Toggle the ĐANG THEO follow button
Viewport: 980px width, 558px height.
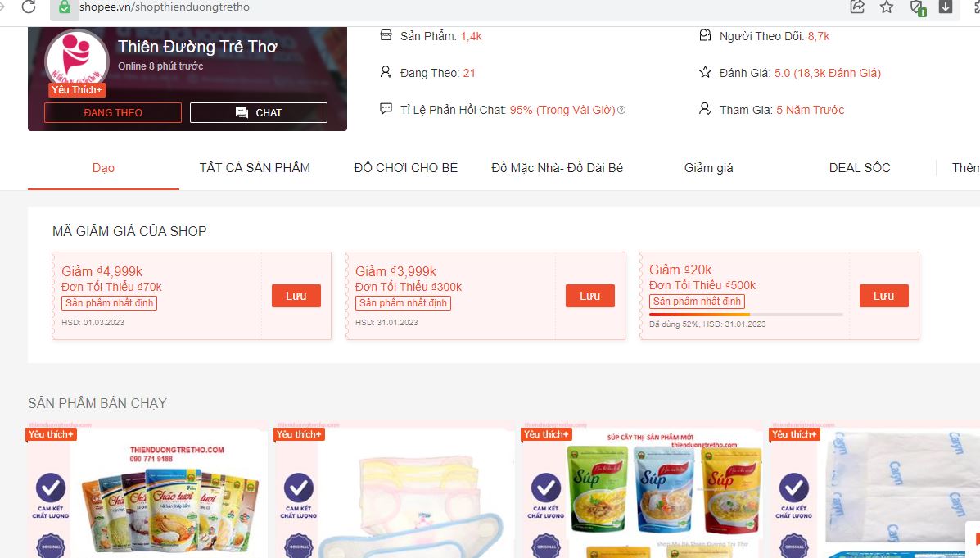[113, 112]
